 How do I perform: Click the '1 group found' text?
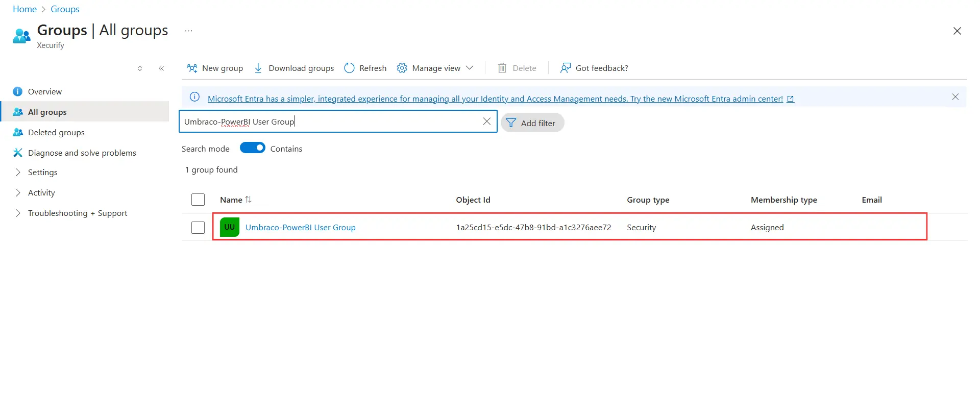(211, 170)
